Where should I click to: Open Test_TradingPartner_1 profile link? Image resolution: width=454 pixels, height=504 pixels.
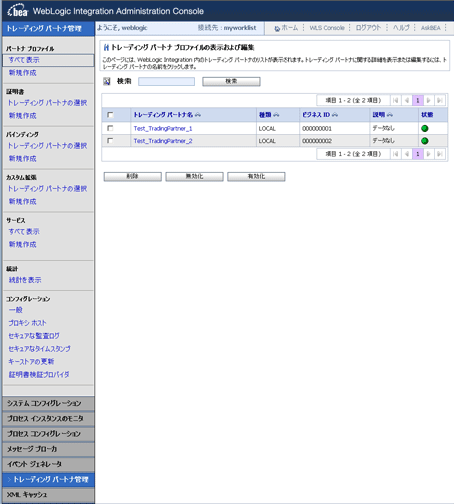click(x=163, y=128)
